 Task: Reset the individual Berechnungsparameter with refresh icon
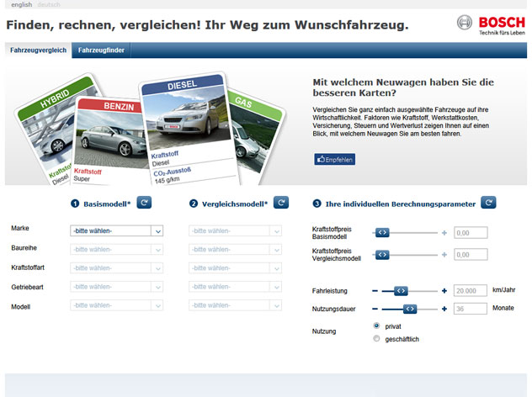coord(488,203)
